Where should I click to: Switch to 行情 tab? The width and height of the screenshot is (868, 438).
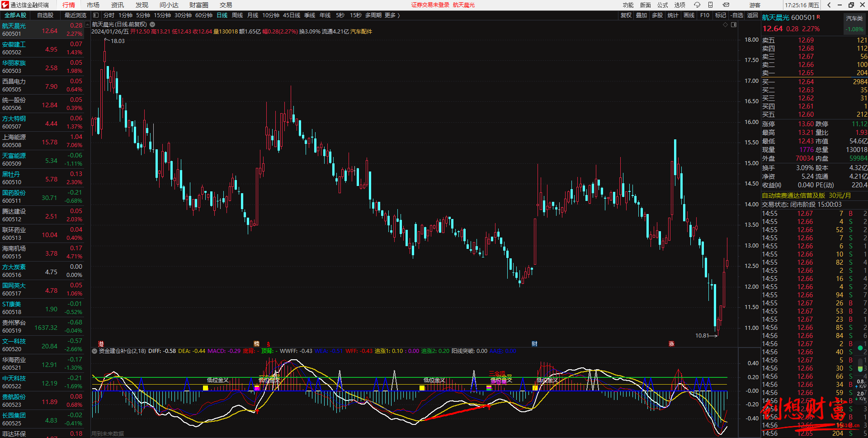tap(69, 5)
